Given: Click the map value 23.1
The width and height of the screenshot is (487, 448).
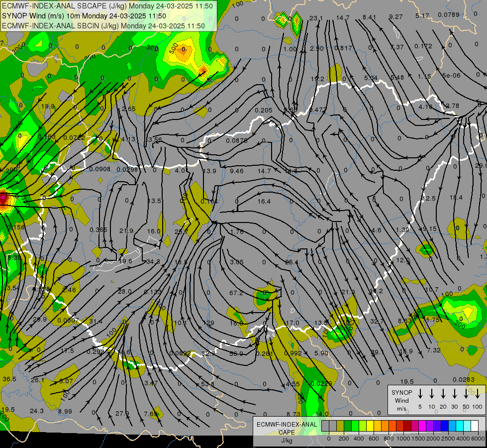Looking at the screenshot, I should (x=316, y=18).
